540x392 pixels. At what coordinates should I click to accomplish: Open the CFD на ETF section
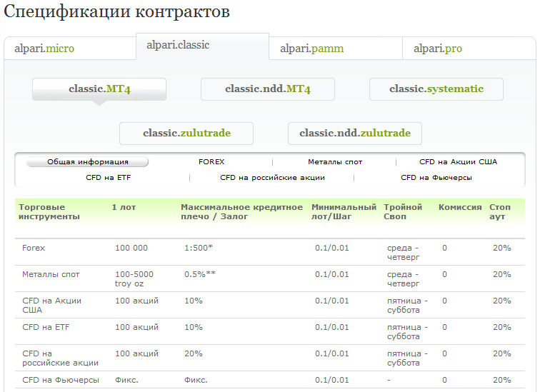pos(108,178)
